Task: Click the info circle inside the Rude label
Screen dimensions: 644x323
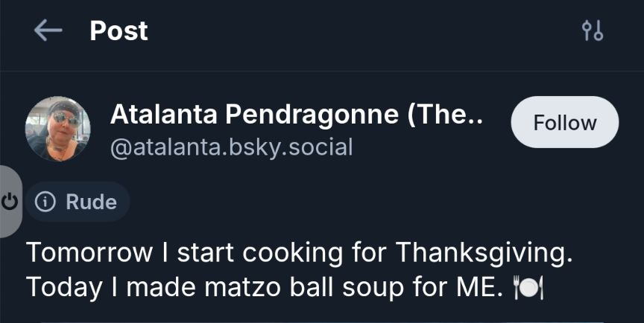Action: (46, 202)
